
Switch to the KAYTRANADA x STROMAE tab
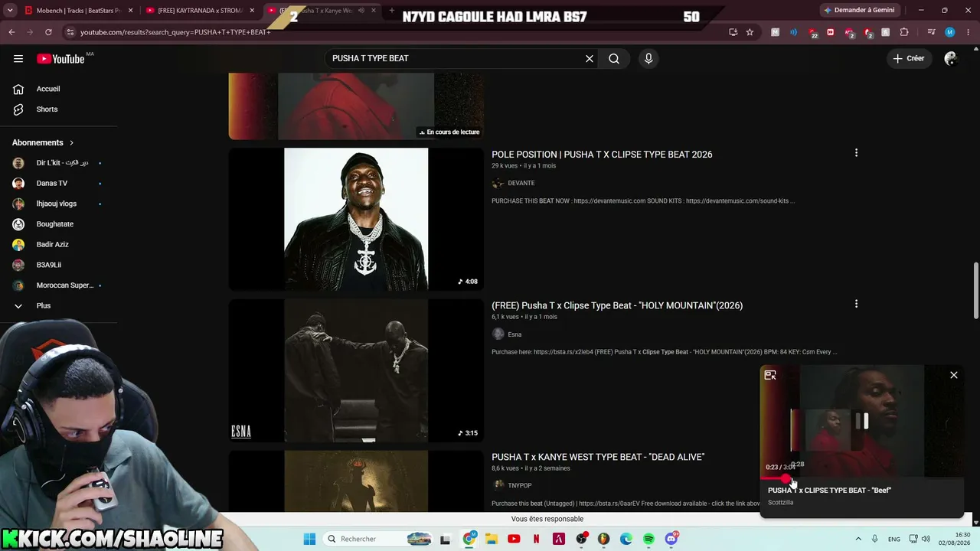pos(201,11)
